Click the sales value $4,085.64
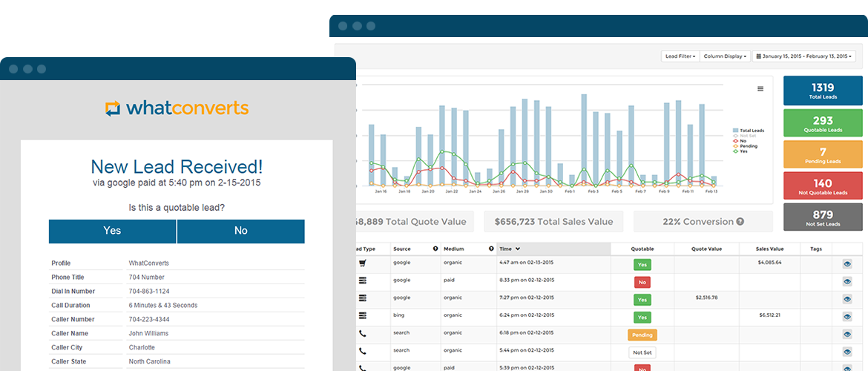Image resolution: width=868 pixels, height=371 pixels. pyautogui.click(x=769, y=262)
